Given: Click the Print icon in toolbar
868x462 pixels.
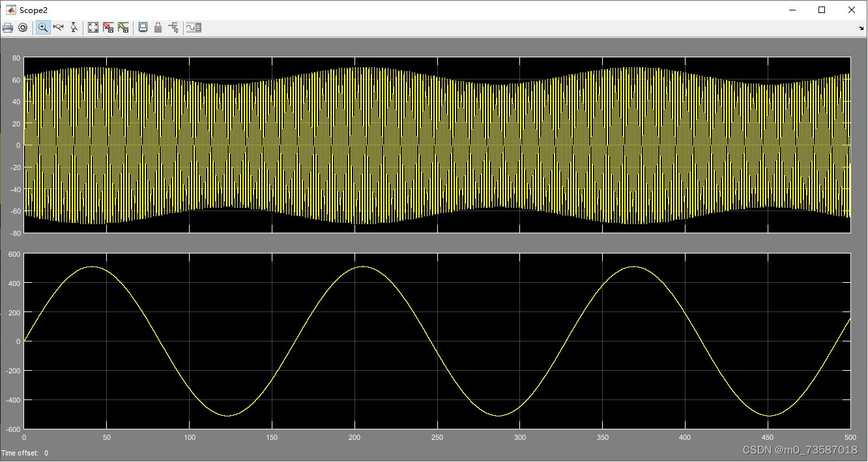Looking at the screenshot, I should (8, 27).
